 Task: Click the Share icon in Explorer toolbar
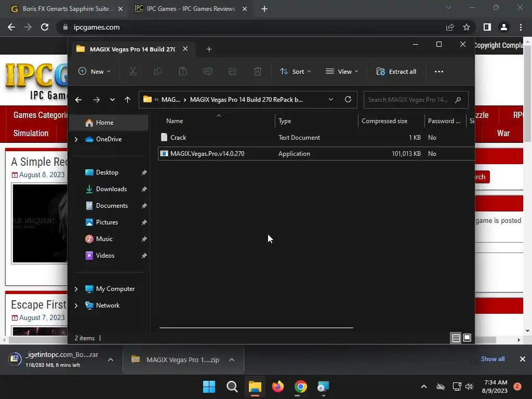click(233, 72)
